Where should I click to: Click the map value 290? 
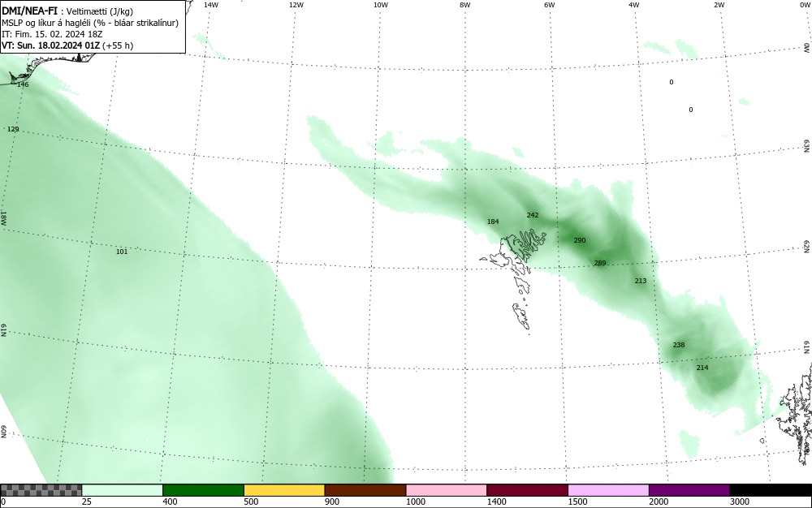pos(580,240)
